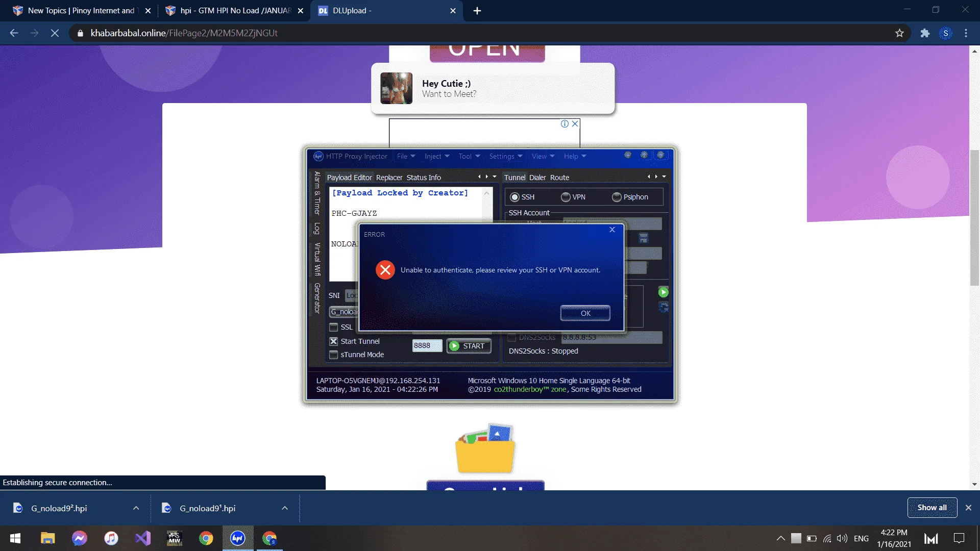Click the save disk icon in SSH Account
This screenshot has height=551, width=980.
644,238
